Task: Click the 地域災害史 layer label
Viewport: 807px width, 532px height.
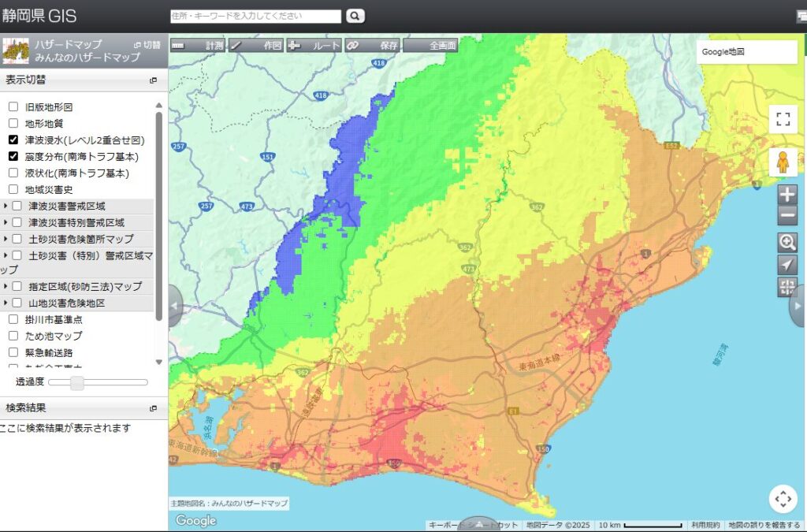Action: tap(49, 189)
